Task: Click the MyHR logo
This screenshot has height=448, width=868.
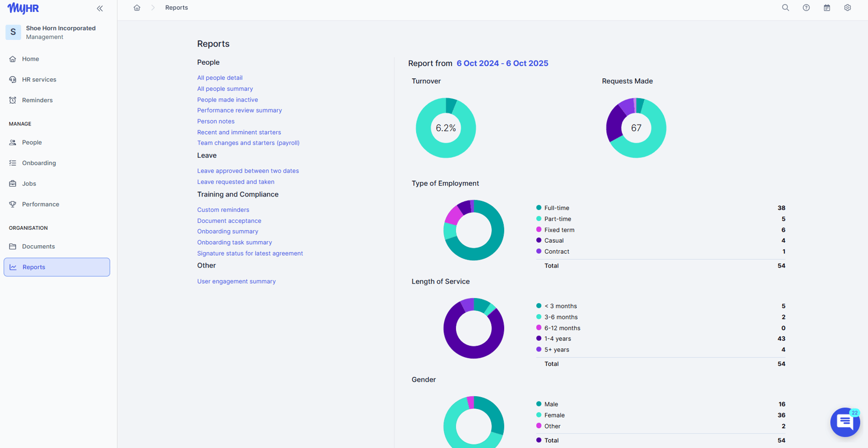Action: pyautogui.click(x=23, y=8)
